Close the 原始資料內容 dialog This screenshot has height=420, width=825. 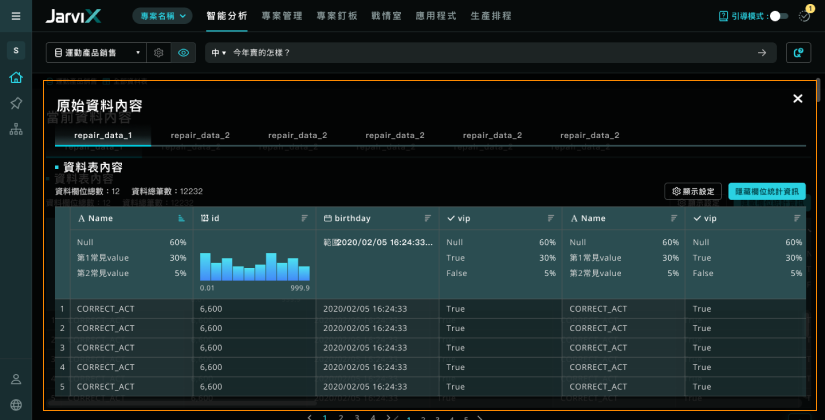coord(798,98)
